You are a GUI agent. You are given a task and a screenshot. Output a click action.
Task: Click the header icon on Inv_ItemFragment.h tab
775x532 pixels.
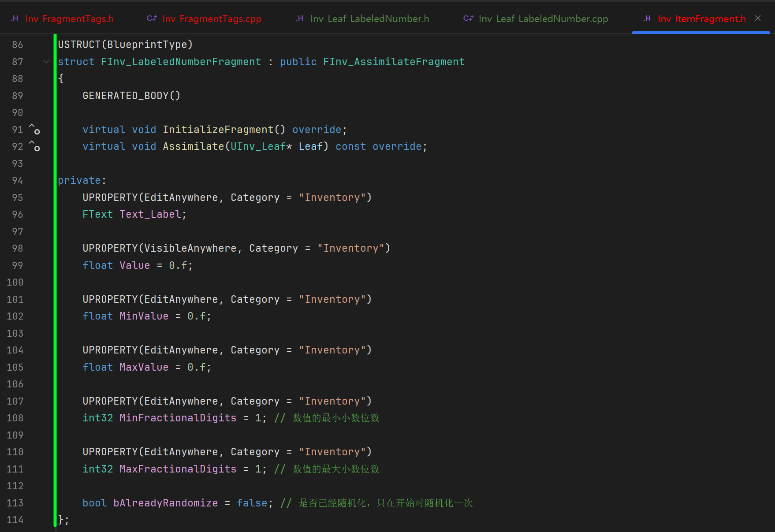[647, 19]
